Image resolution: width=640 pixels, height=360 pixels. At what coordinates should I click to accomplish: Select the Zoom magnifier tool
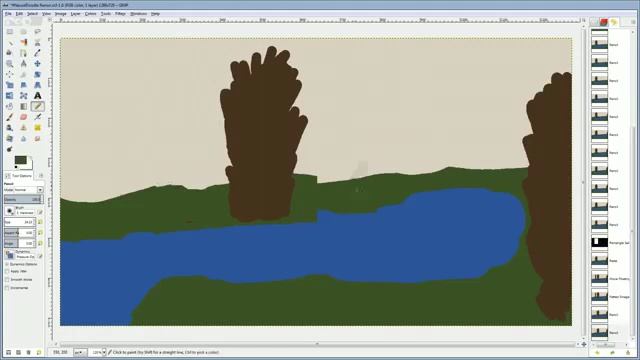[9, 64]
